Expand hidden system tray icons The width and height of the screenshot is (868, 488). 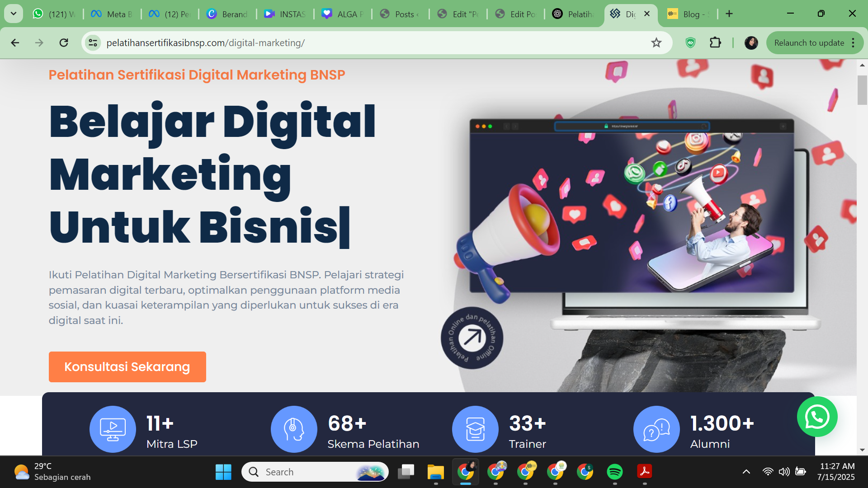click(x=746, y=472)
